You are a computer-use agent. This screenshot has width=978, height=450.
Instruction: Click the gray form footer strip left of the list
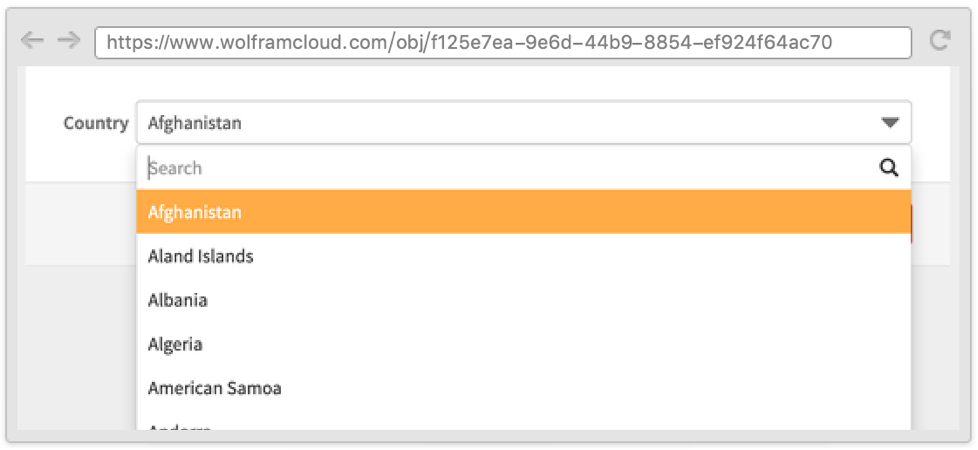[x=80, y=225]
